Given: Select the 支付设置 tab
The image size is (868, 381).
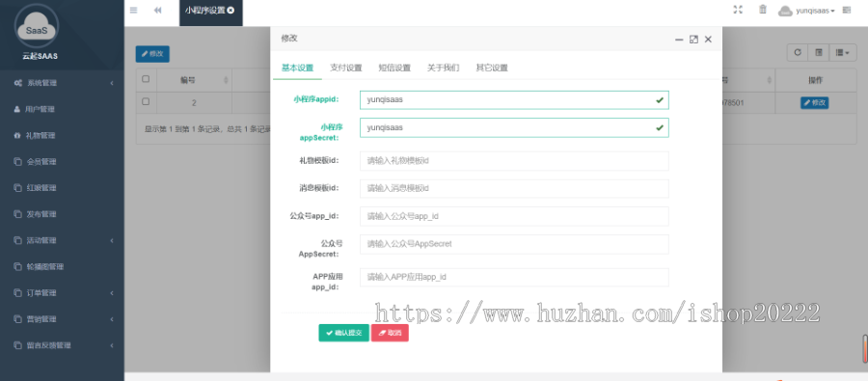Looking at the screenshot, I should 346,68.
